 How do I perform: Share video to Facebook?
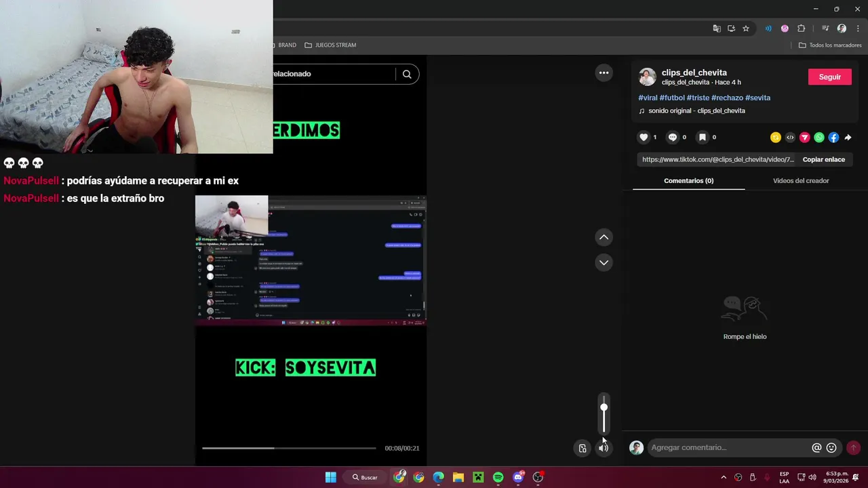click(833, 138)
